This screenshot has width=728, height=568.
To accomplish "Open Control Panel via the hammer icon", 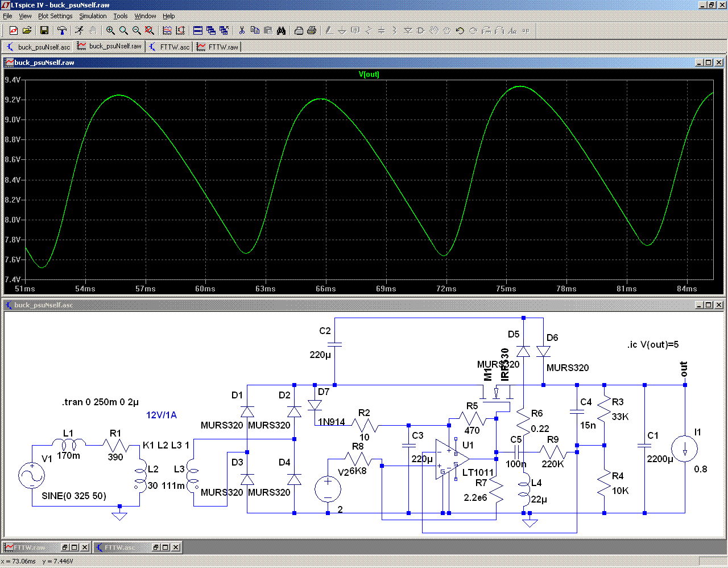I will pyautogui.click(x=62, y=31).
